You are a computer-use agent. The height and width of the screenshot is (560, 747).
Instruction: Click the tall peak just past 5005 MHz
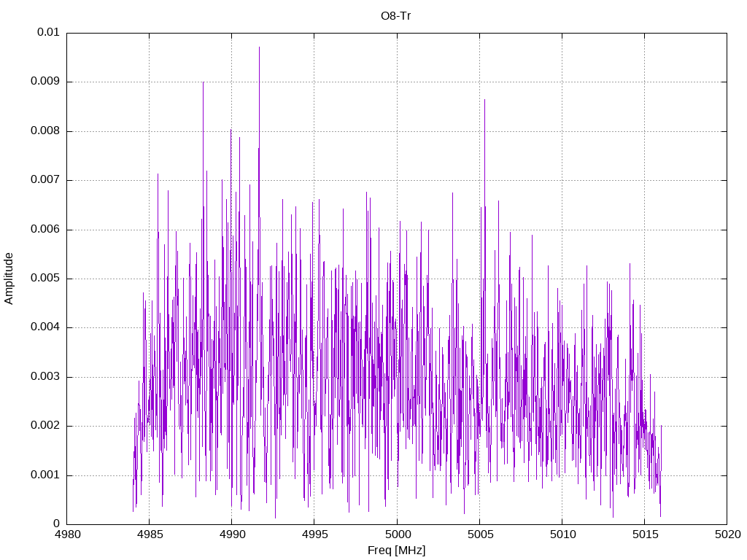(484, 100)
